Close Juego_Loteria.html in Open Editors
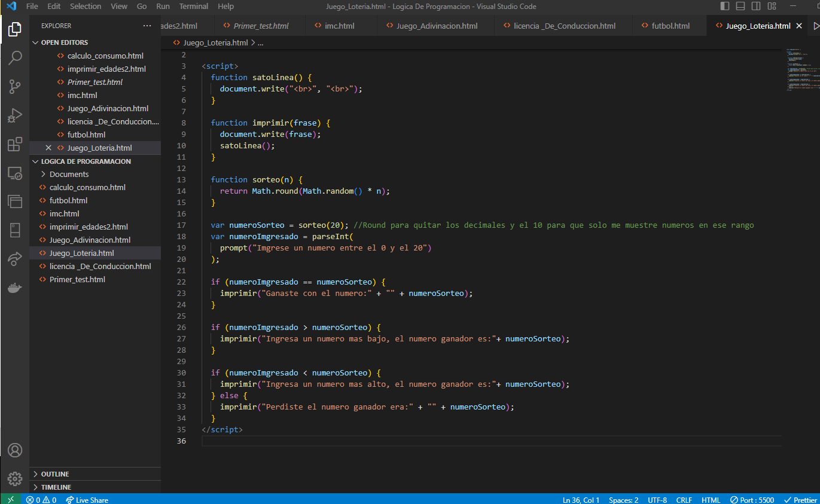This screenshot has height=504, width=820. click(x=48, y=148)
